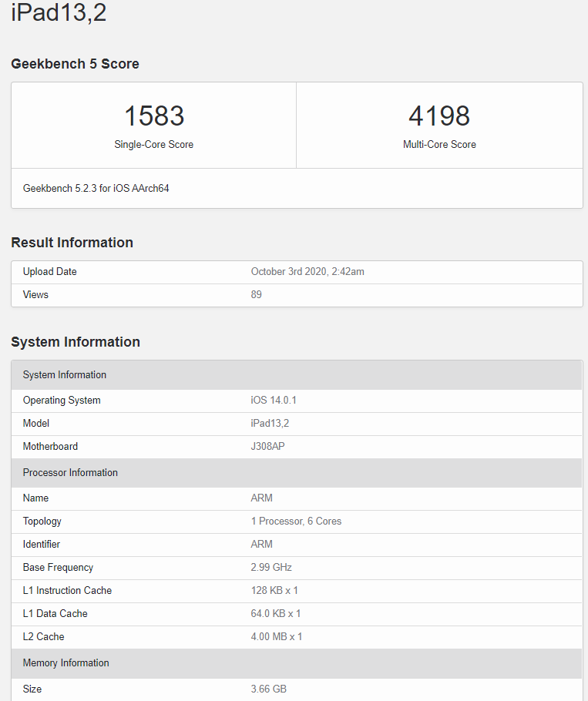Click the Upload Date label
Screen dimensions: 588x701
tap(49, 272)
